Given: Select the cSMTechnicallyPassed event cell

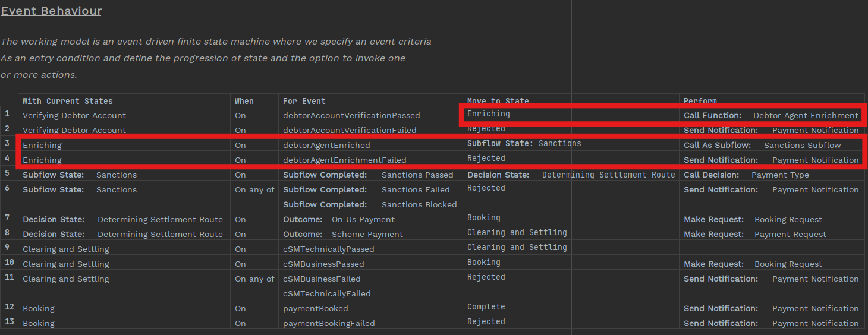Looking at the screenshot, I should [328, 249].
